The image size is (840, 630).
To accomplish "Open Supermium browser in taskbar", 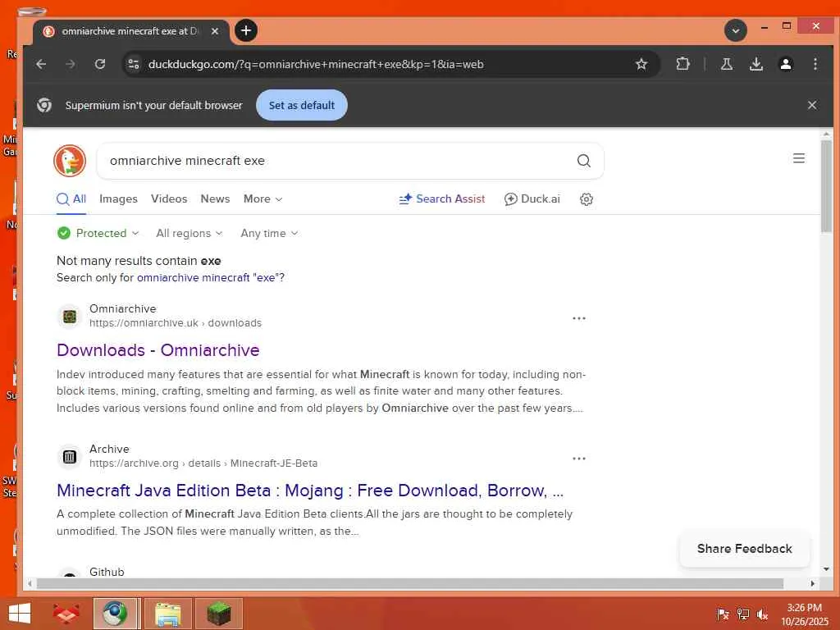I will 116,614.
